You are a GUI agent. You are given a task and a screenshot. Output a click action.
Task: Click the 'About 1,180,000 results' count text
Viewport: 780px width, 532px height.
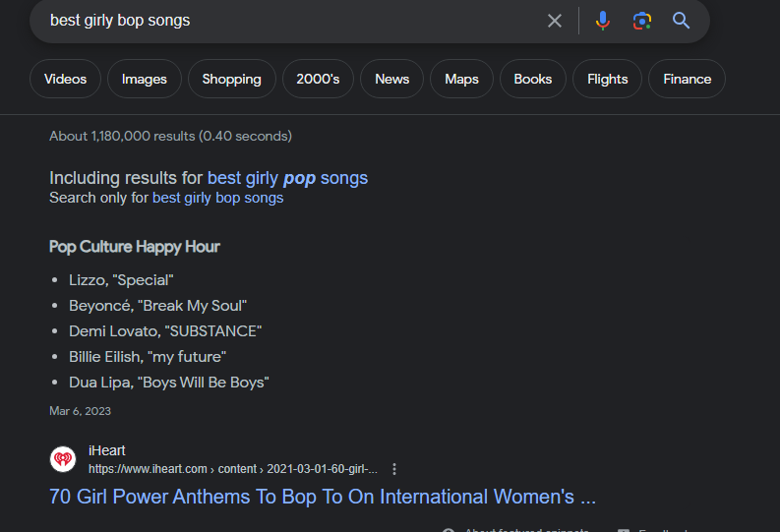point(170,137)
